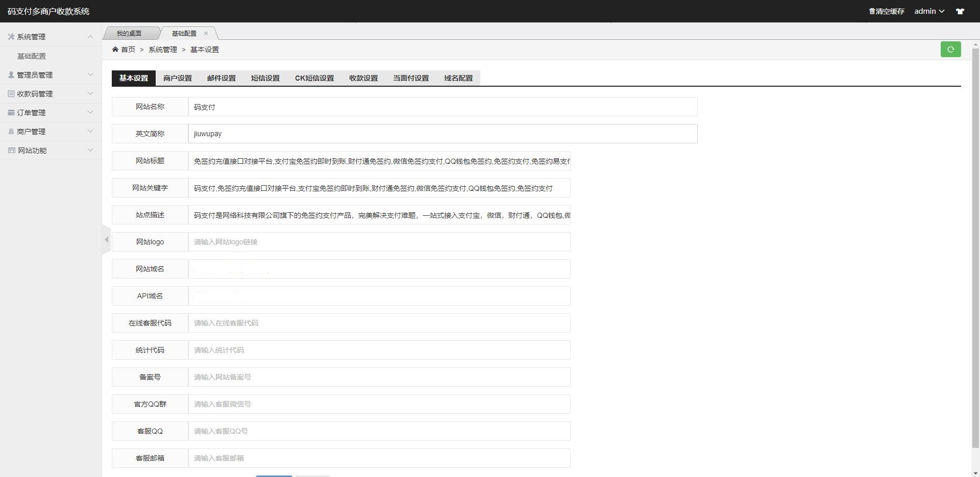Click the 清空缓存 trash icon
The height and width of the screenshot is (477, 980).
(x=872, y=11)
